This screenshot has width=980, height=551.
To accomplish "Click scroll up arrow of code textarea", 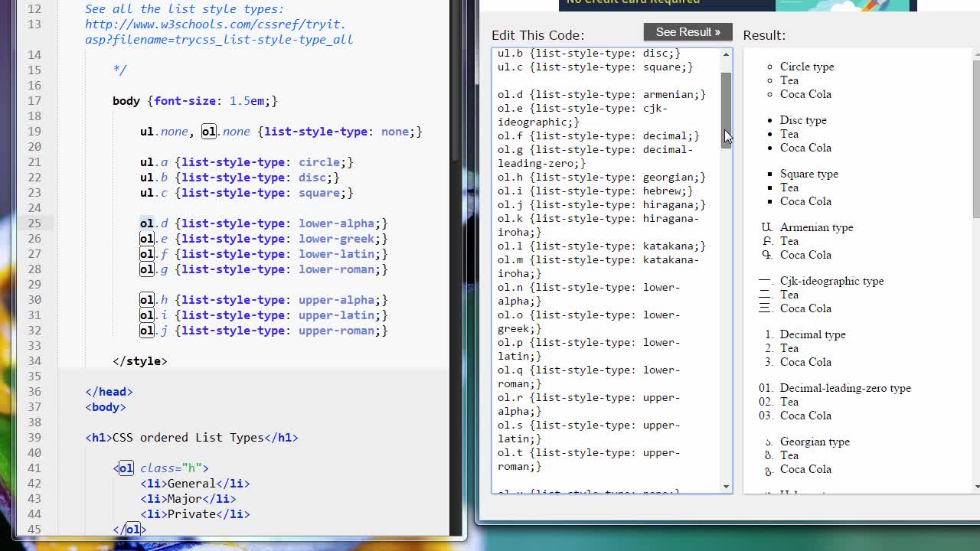I will tap(726, 54).
